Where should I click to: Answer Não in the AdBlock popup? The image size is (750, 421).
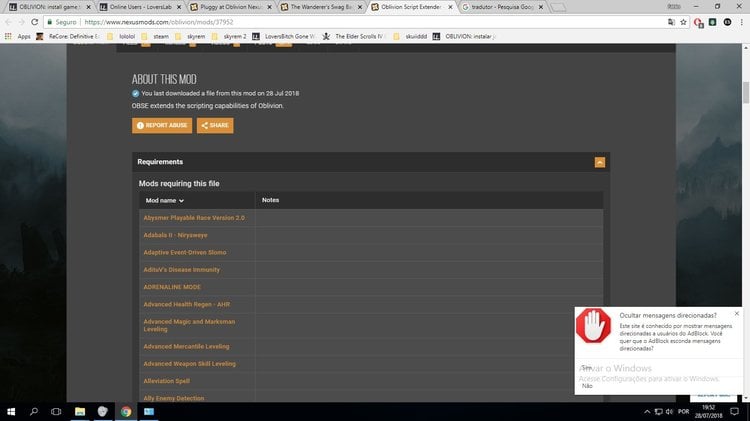point(587,386)
